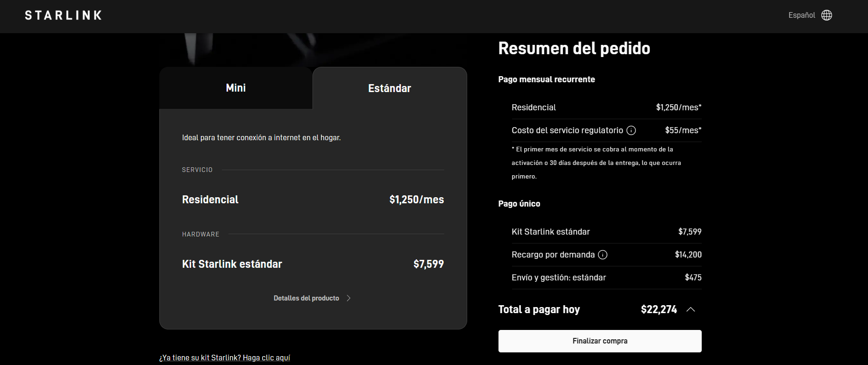Open Detalles del producto link
Image resolution: width=868 pixels, height=365 pixels.
click(x=306, y=298)
